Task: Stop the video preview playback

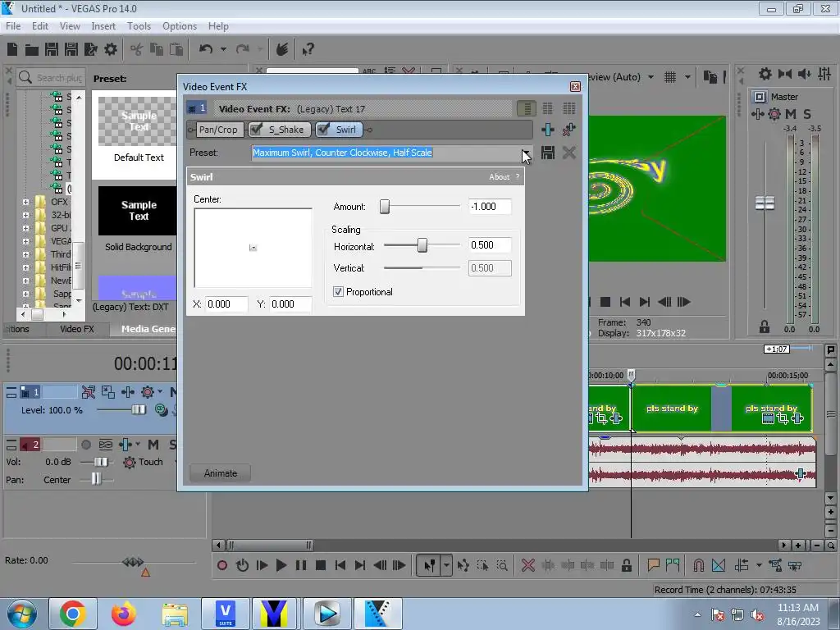Action: [x=605, y=302]
